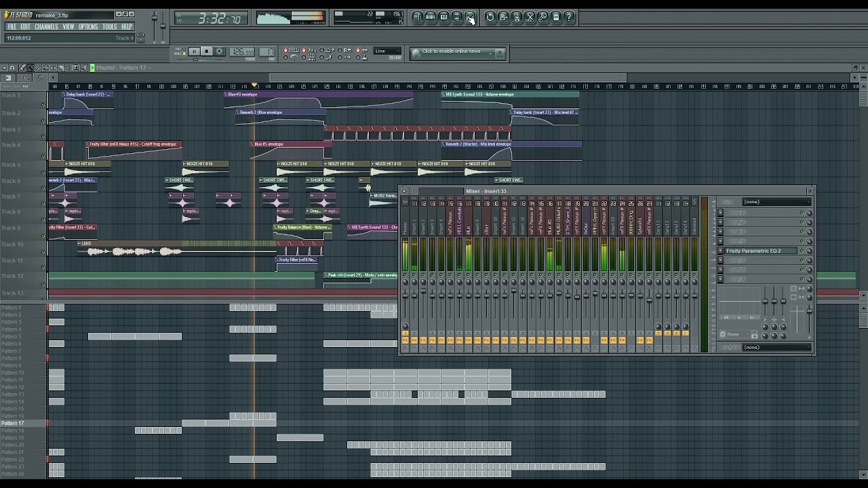
Task: Open the Fruity Parametric EQ 2 plugin
Action: (x=760, y=251)
